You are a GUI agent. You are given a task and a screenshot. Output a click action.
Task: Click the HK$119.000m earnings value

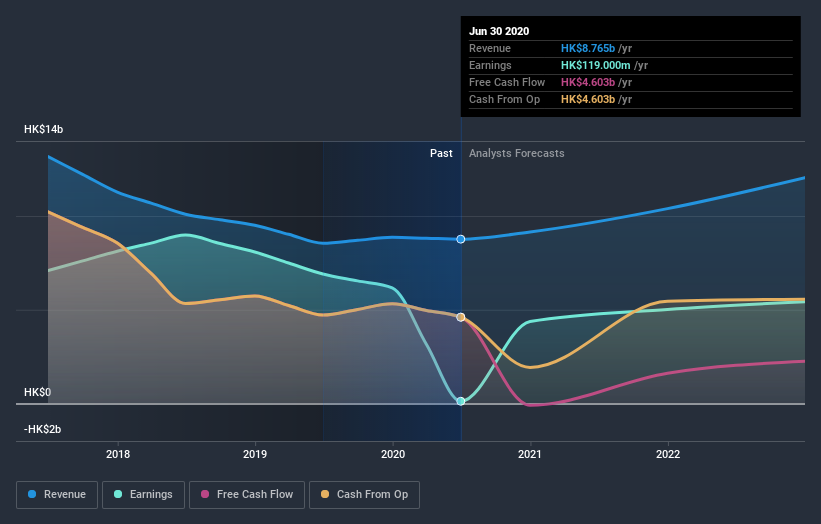[x=596, y=65]
